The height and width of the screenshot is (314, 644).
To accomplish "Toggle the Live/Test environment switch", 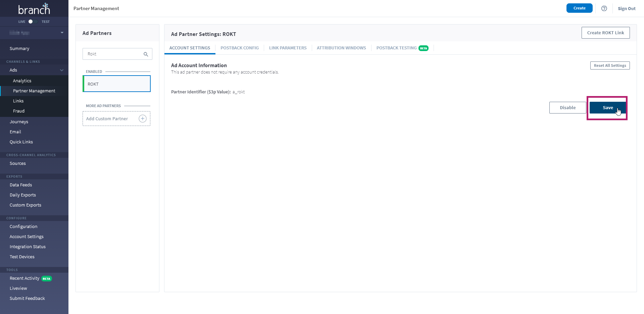I will (33, 21).
